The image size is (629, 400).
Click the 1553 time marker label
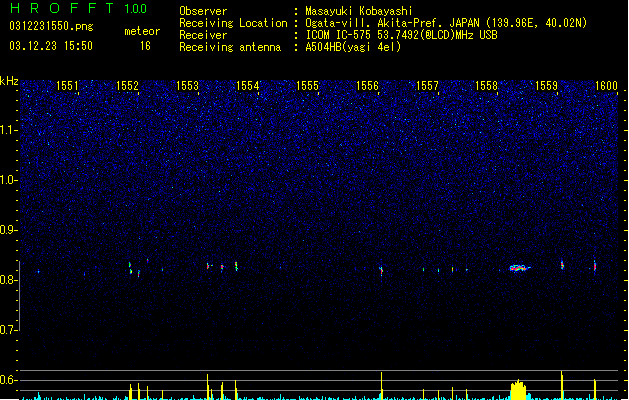[x=187, y=86]
